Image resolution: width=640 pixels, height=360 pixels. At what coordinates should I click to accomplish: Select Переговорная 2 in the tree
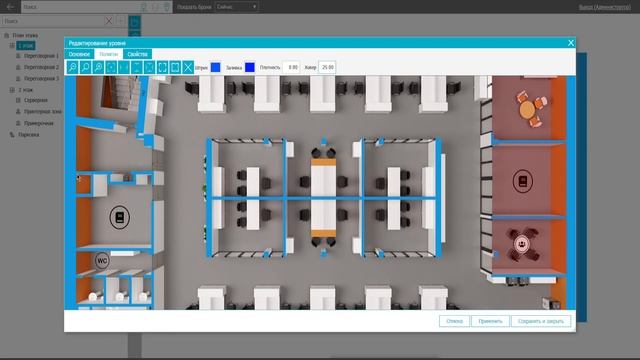(x=41, y=67)
